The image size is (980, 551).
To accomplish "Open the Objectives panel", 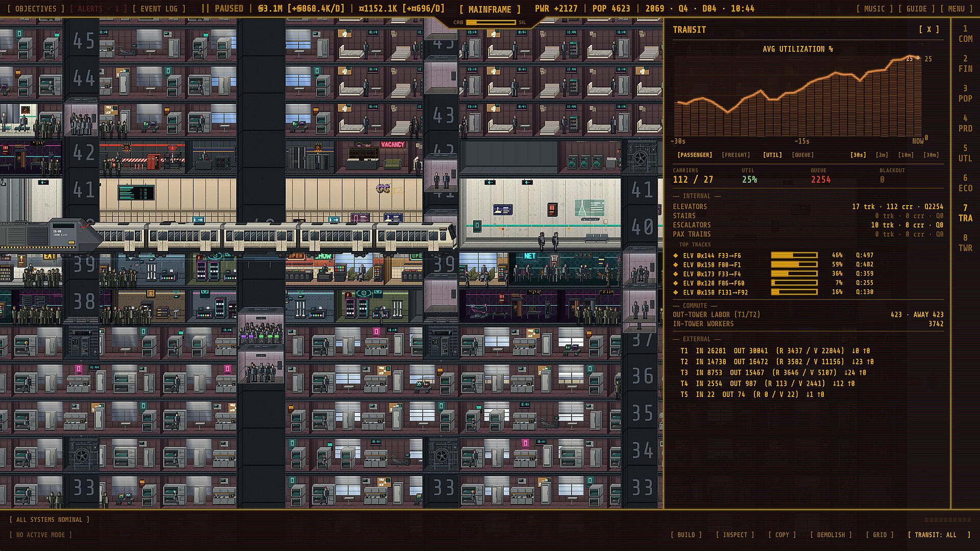I will pos(35,9).
